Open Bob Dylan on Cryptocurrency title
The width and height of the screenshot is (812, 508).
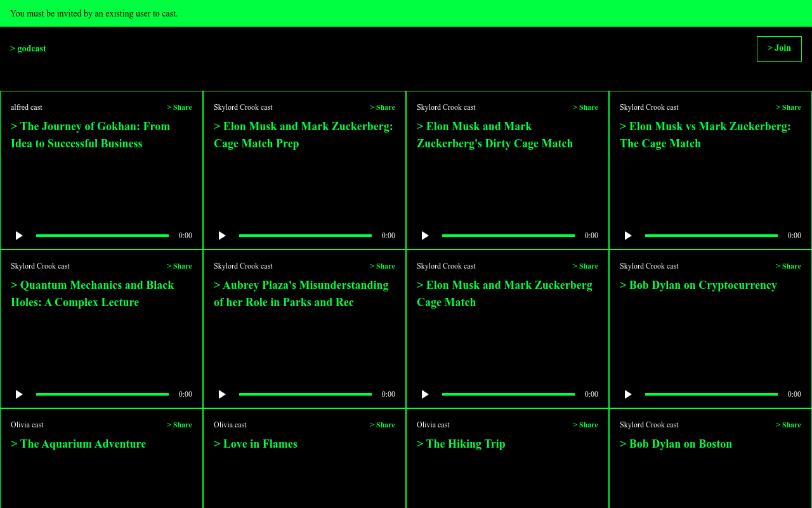[698, 285]
